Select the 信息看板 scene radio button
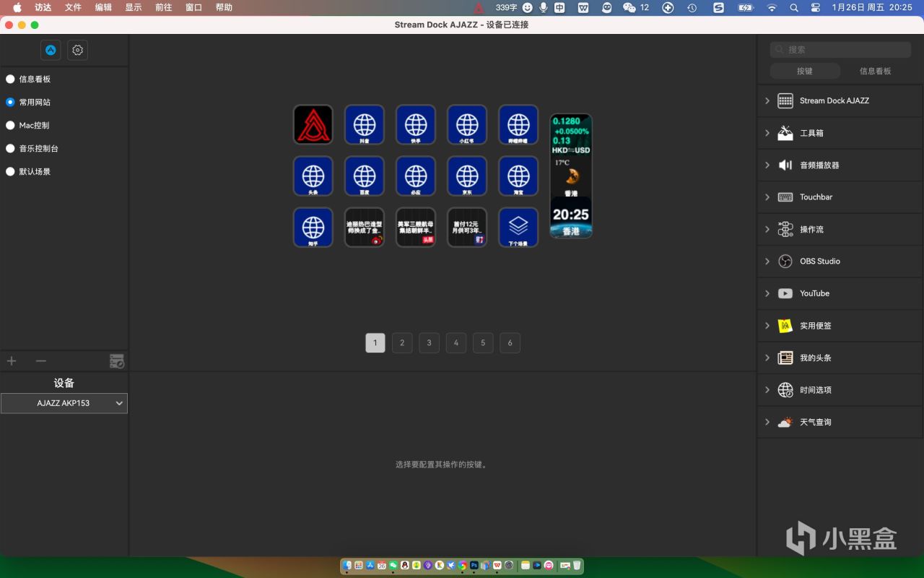The image size is (924, 578). [10, 79]
